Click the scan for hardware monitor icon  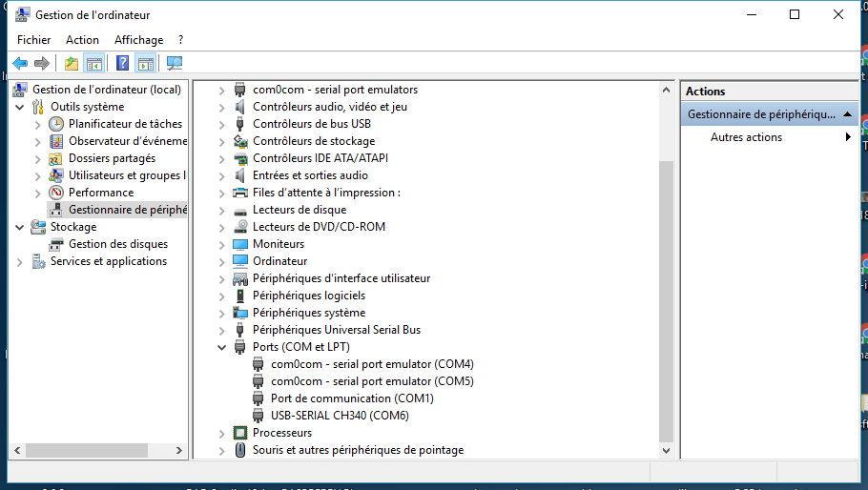pyautogui.click(x=175, y=63)
